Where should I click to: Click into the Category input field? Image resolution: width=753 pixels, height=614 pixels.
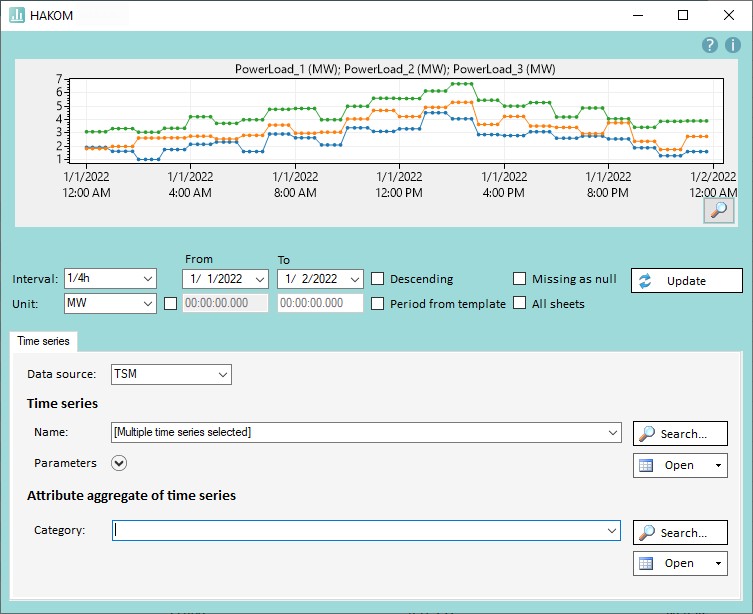click(360, 531)
